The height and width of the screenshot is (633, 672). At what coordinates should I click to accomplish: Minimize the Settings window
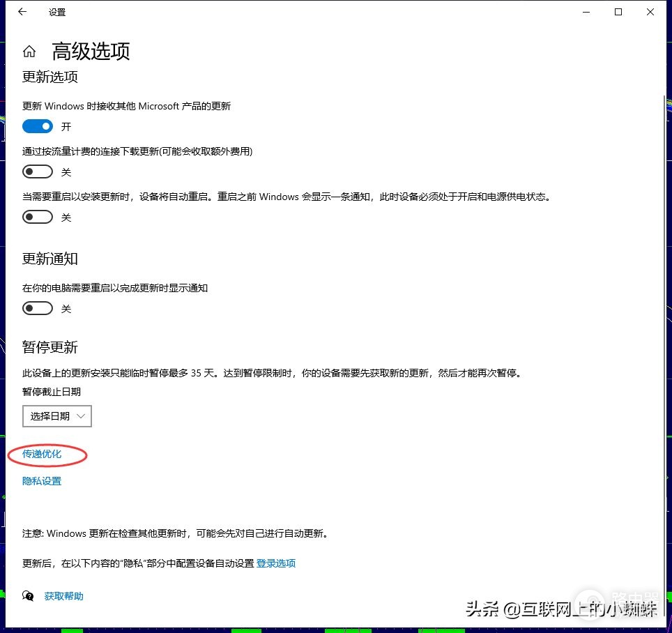tap(586, 12)
